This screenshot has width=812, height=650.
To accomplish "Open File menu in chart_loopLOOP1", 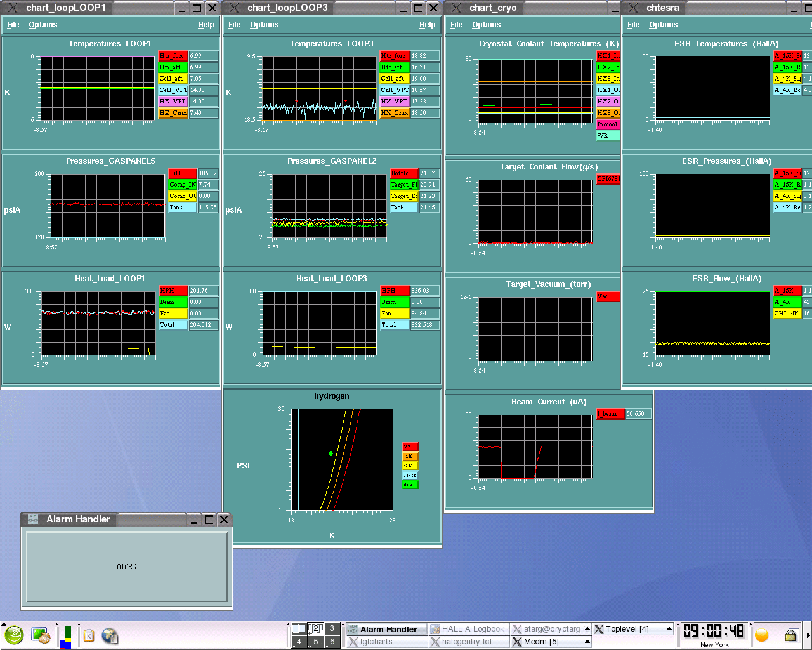I will click(x=13, y=25).
